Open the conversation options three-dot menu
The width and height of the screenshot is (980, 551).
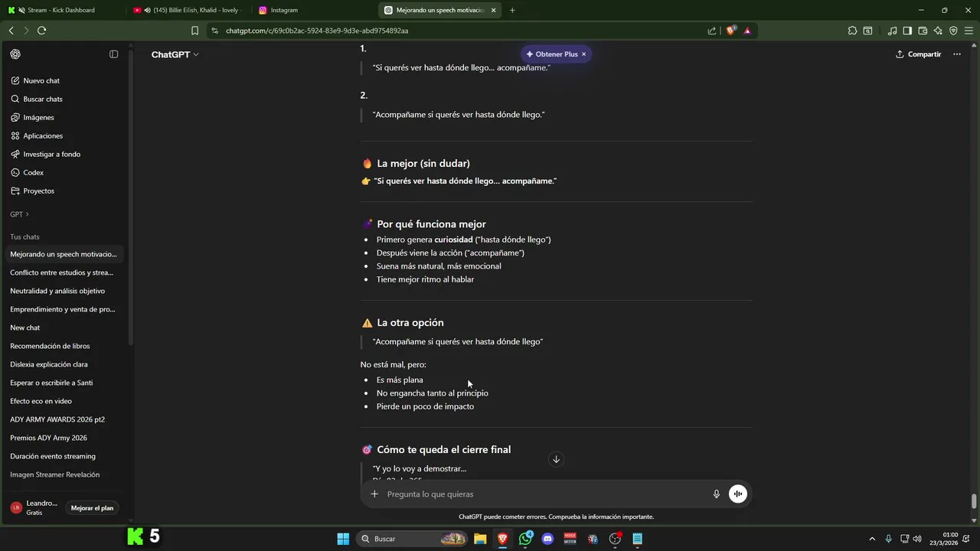[956, 54]
